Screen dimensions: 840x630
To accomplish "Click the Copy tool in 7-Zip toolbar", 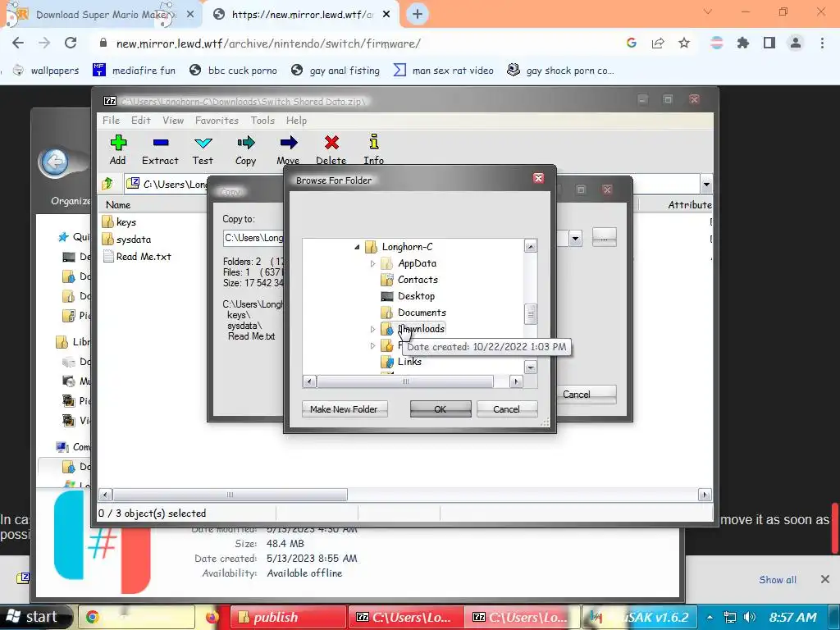I will point(246,150).
